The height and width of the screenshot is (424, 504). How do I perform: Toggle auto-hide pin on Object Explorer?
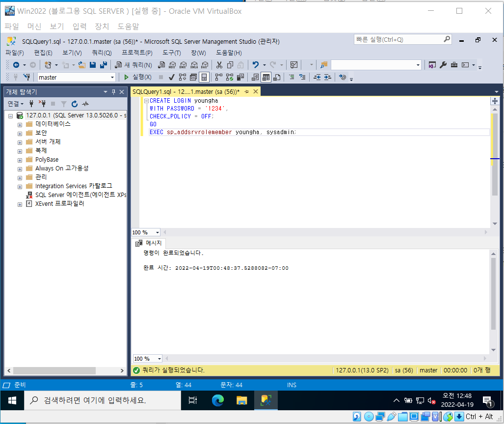click(113, 92)
